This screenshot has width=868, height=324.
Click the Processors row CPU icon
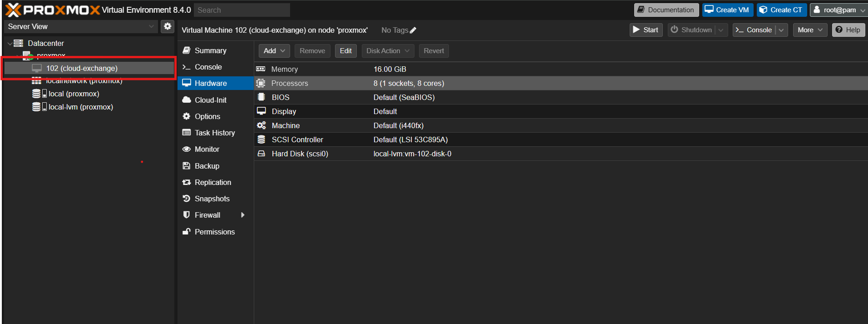261,83
